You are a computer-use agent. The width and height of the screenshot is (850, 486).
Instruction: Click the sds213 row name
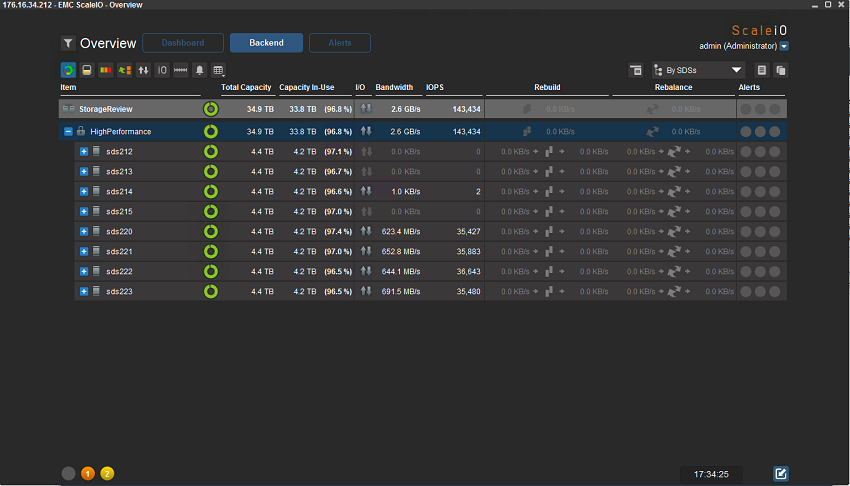(119, 172)
